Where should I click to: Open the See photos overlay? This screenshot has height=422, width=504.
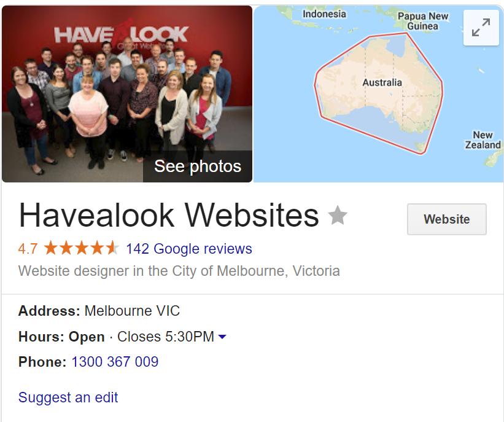click(x=197, y=166)
